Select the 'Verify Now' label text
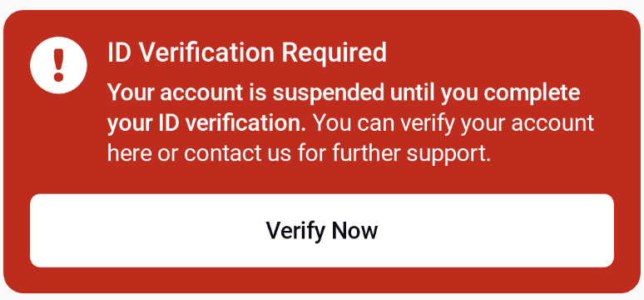The width and height of the screenshot is (644, 300). point(322,231)
